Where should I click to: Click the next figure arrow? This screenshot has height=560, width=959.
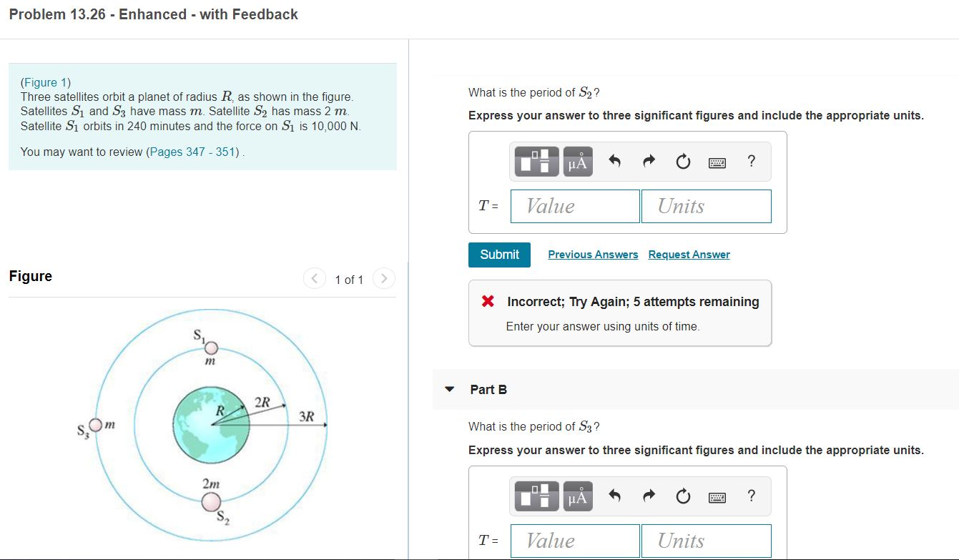click(x=384, y=279)
